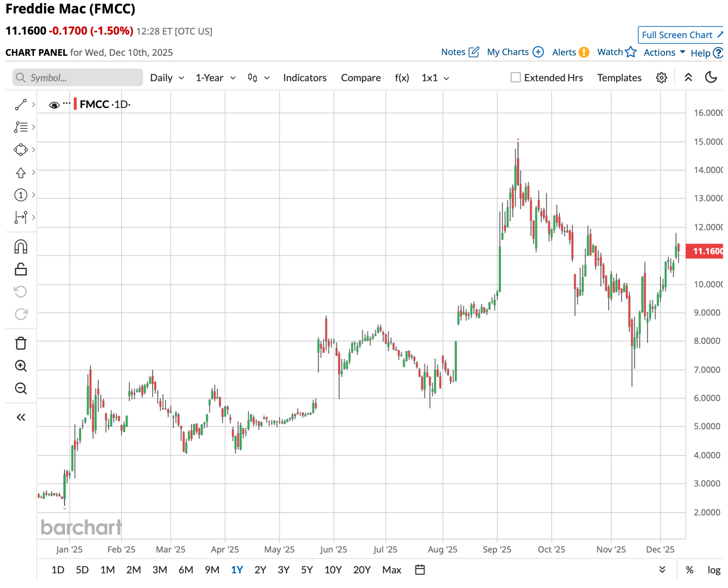Toggle FMCC series visibility eye icon

[54, 105]
